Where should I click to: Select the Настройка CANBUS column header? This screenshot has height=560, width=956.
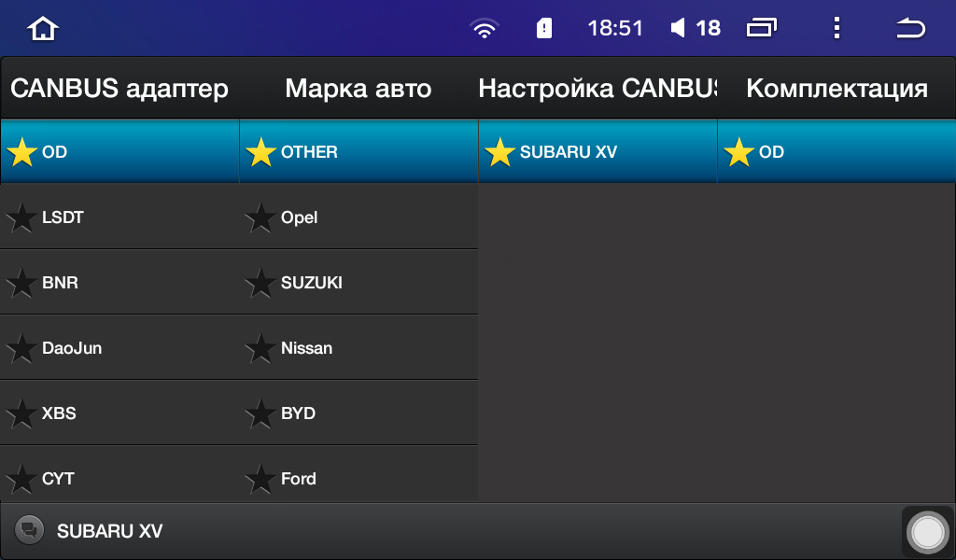597,89
